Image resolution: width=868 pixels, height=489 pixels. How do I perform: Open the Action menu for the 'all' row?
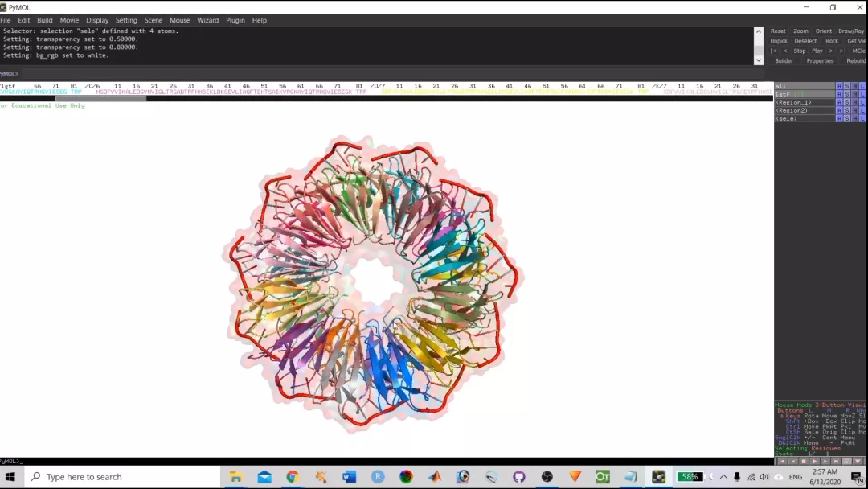tap(839, 86)
